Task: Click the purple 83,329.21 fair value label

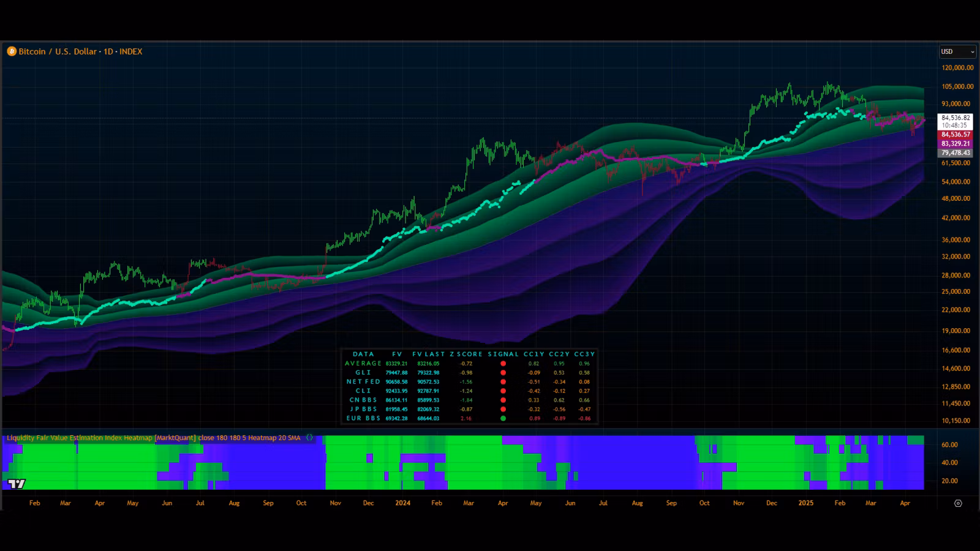Action: (956, 144)
